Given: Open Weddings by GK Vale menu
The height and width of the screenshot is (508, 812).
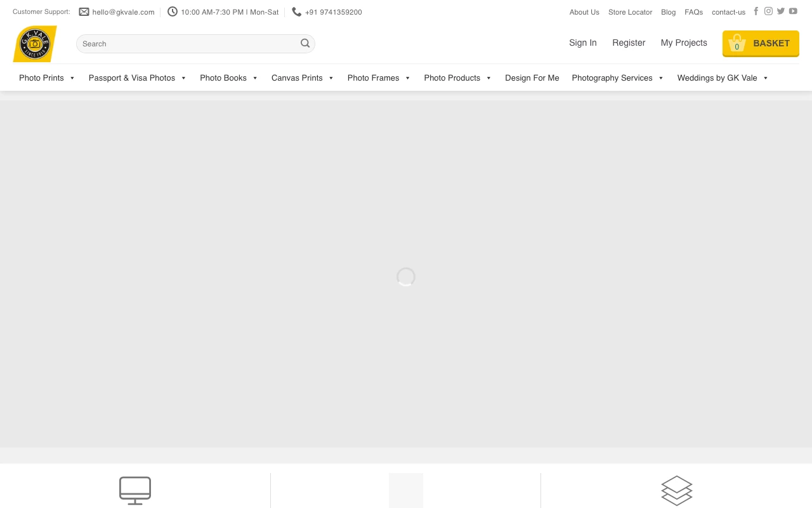Looking at the screenshot, I should tap(722, 78).
